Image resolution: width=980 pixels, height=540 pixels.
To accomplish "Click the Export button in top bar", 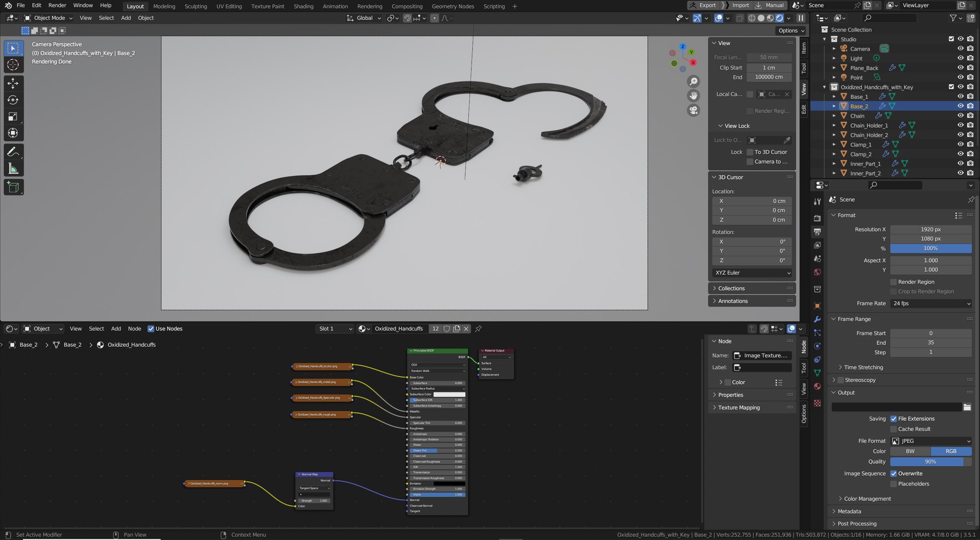I will [703, 6].
